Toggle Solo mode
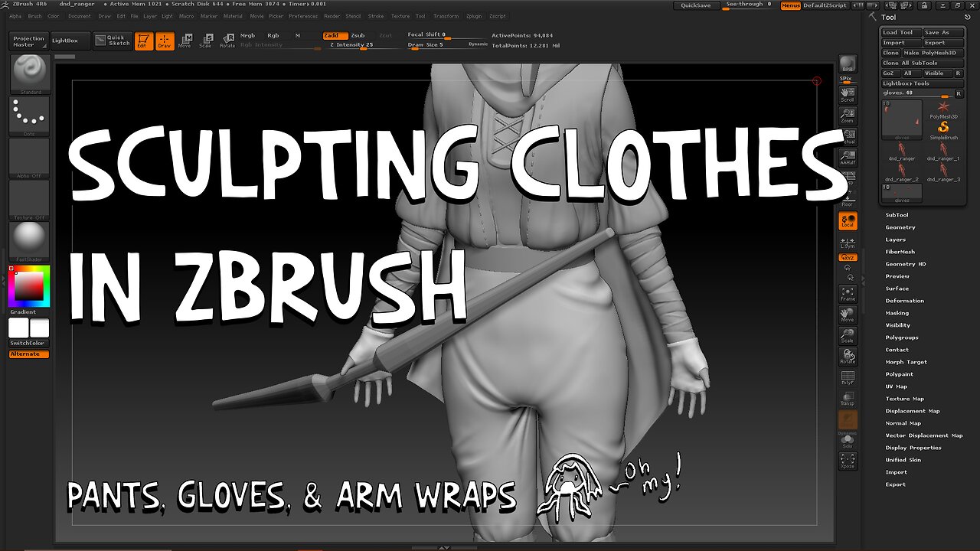The height and width of the screenshot is (551, 980). [848, 440]
